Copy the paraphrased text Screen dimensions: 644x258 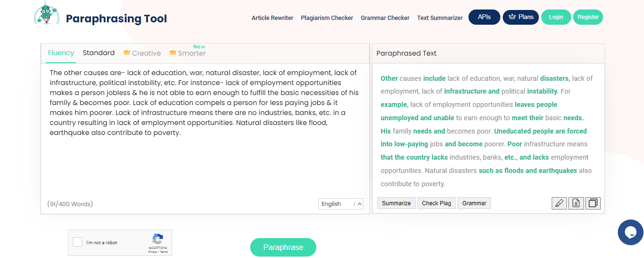click(x=593, y=203)
